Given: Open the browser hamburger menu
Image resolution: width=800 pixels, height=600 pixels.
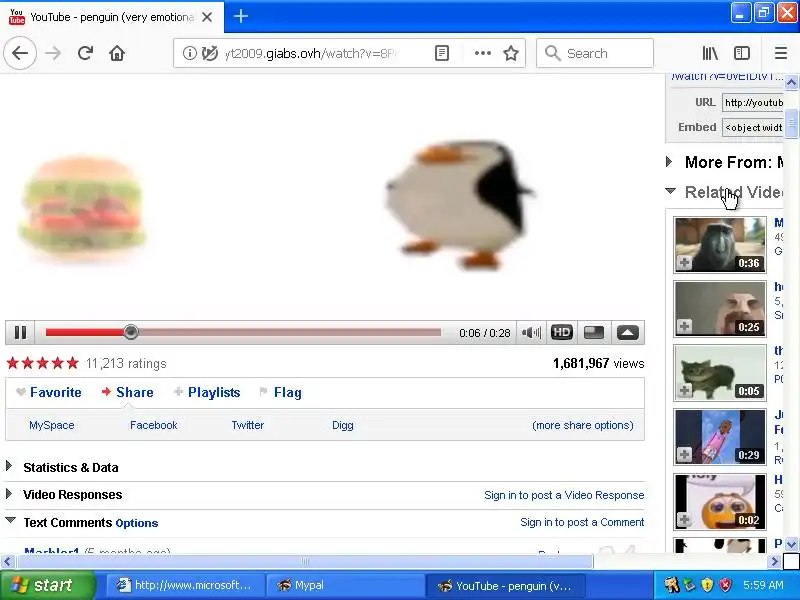Looking at the screenshot, I should (x=781, y=53).
